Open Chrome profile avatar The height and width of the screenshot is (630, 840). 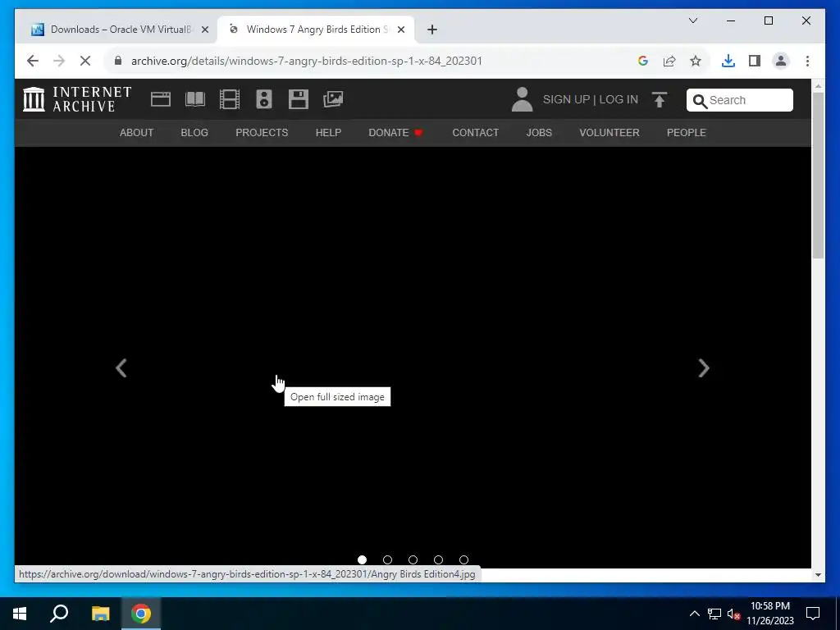pyautogui.click(x=781, y=61)
